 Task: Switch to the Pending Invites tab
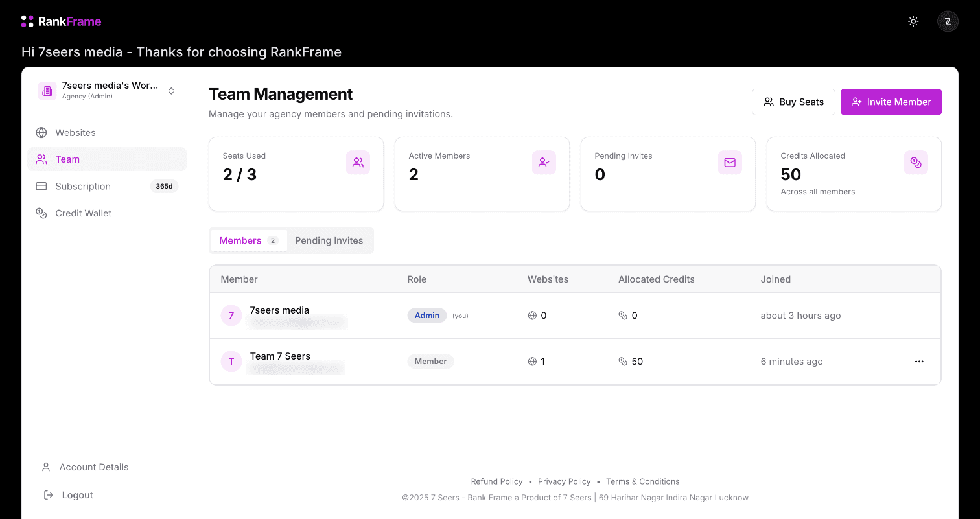pyautogui.click(x=329, y=240)
